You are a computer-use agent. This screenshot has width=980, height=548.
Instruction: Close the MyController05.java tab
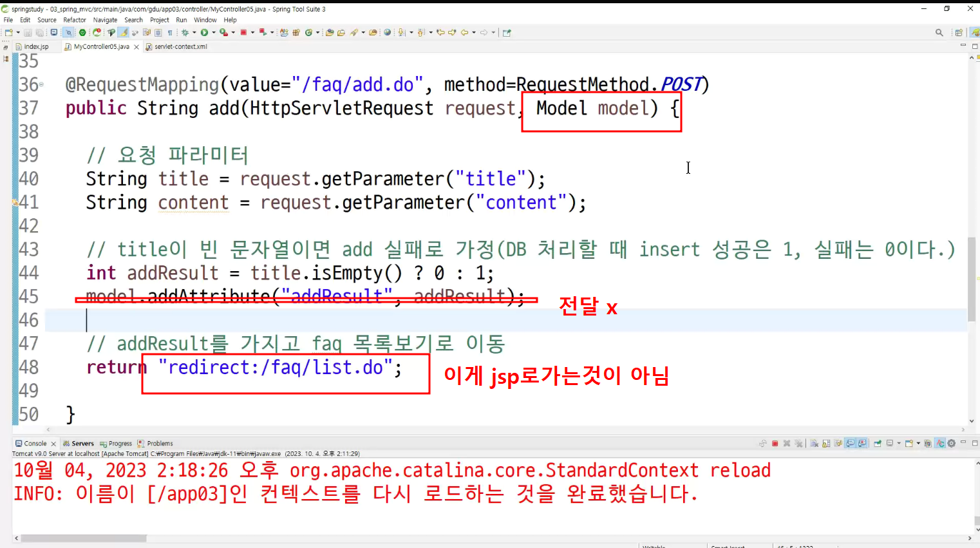click(x=137, y=47)
